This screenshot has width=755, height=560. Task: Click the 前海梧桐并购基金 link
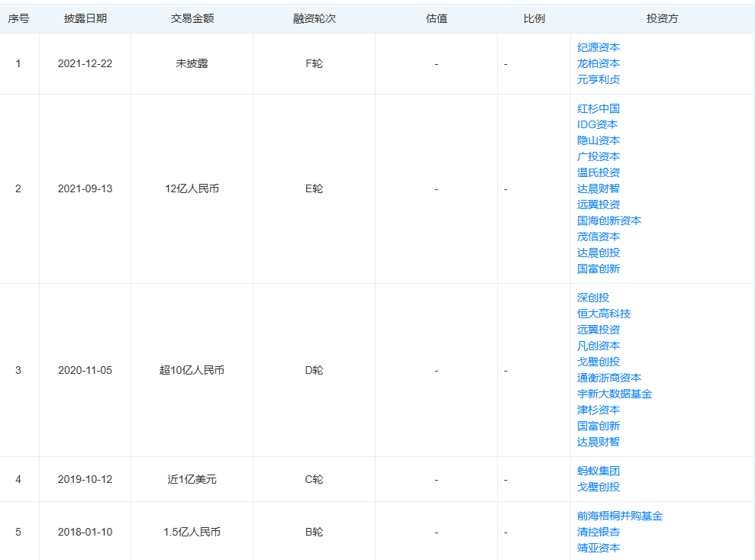[x=620, y=517]
